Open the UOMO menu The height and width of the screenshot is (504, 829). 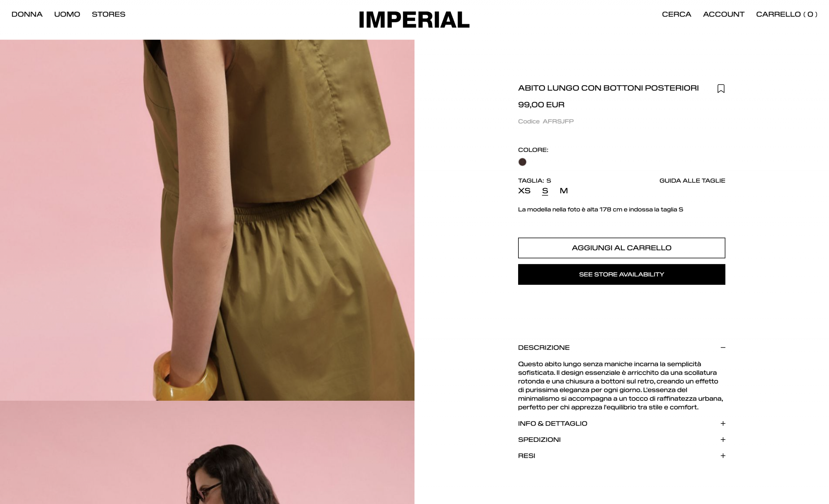[x=67, y=14]
